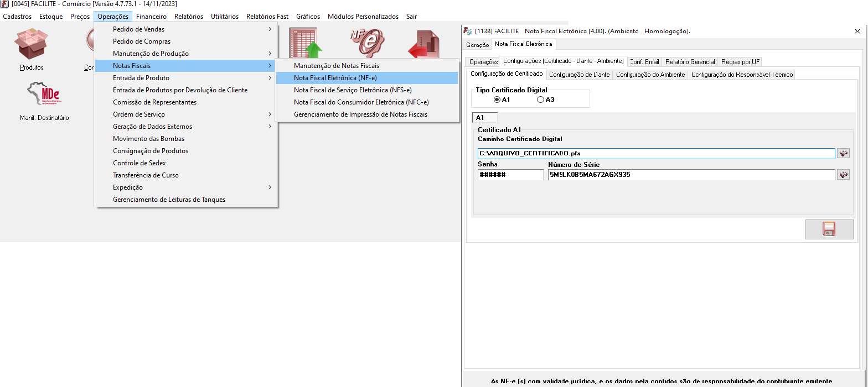Choose Movimento das Bombas
The image size is (868, 387).
(x=186, y=139)
